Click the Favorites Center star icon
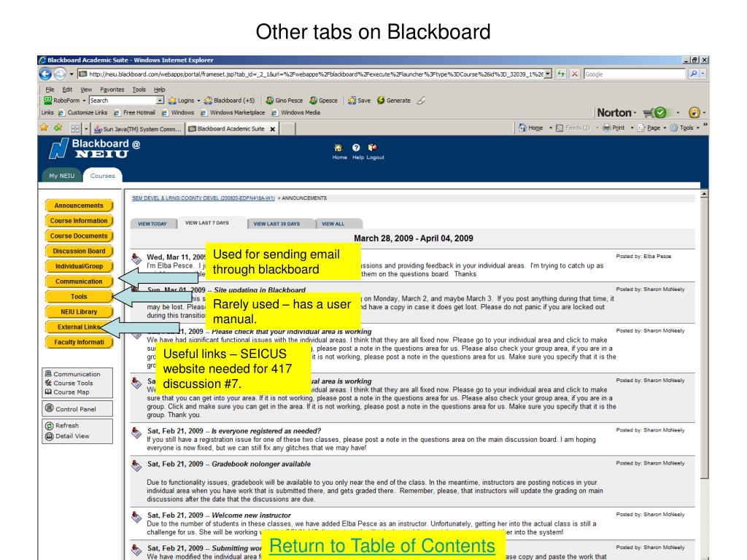Image resolution: width=747 pixels, height=560 pixels. 44,128
